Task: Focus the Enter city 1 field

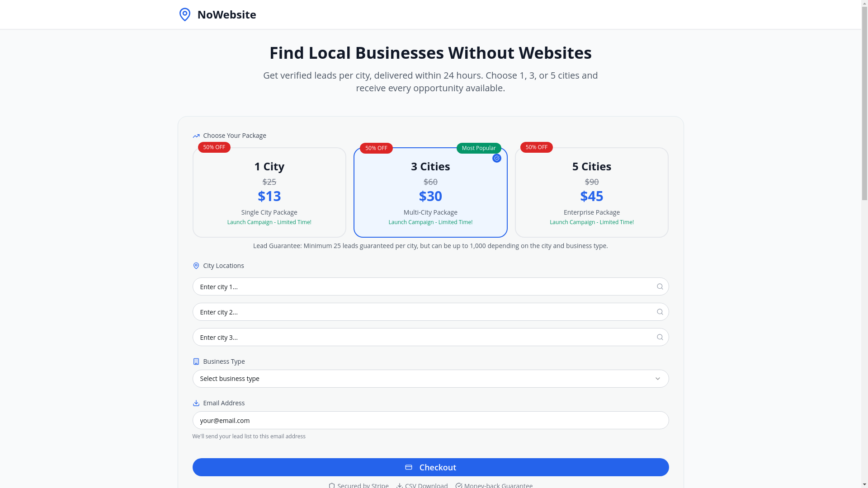Action: 430,286
